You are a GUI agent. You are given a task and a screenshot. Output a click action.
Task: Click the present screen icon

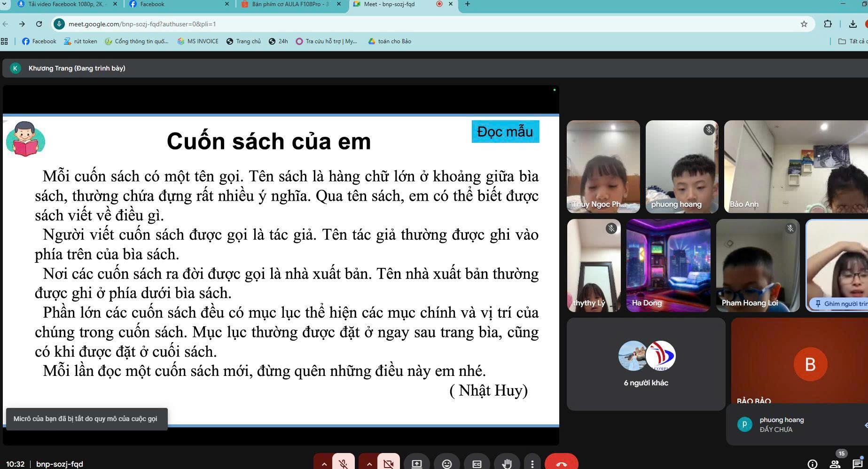point(416,464)
